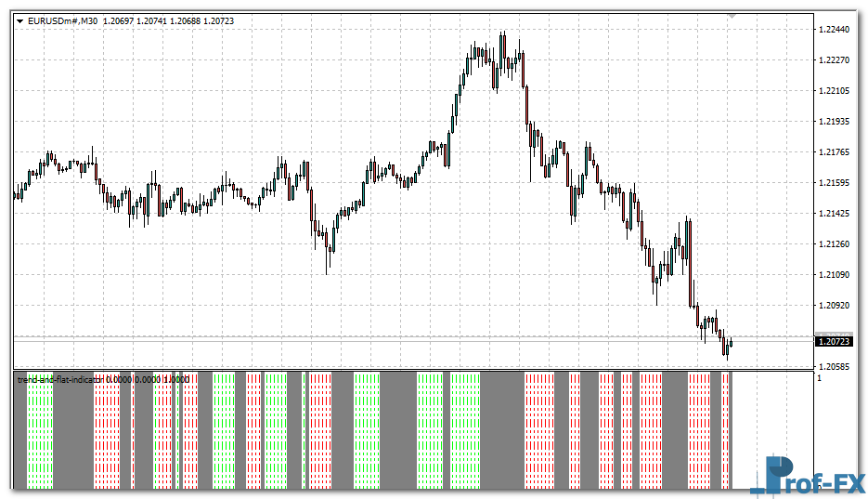Select the highlighted 1.20723 current price tag

point(835,342)
